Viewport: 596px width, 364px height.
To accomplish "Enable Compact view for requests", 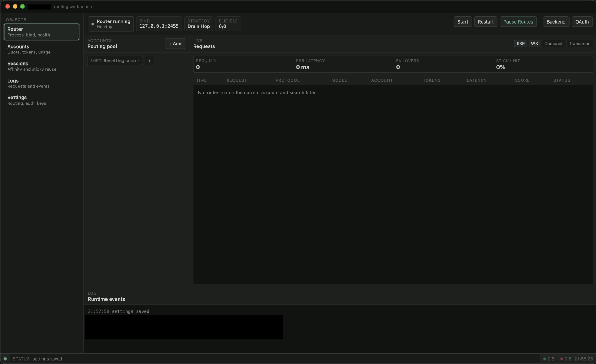I will [553, 44].
